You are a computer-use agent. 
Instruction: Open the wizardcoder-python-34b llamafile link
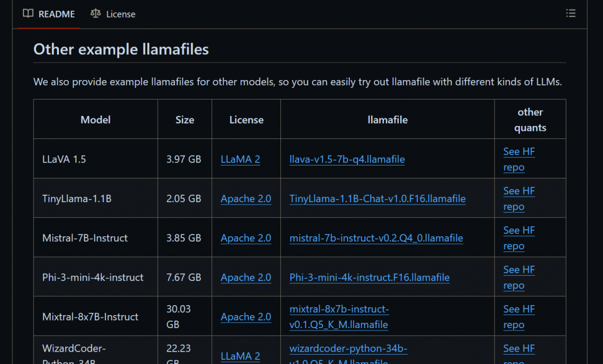[x=349, y=349]
